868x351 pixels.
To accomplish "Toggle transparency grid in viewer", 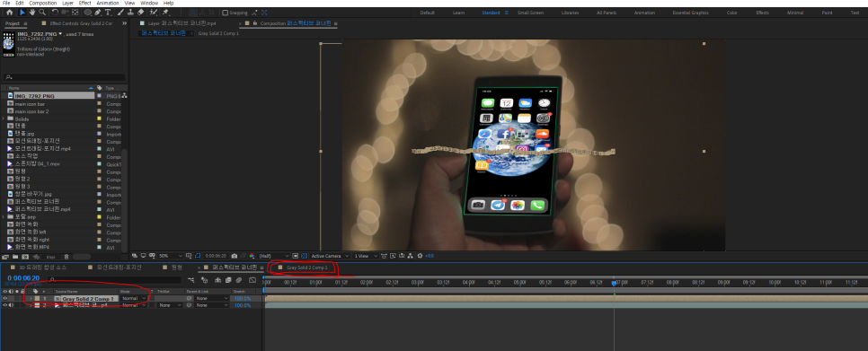I will click(304, 256).
